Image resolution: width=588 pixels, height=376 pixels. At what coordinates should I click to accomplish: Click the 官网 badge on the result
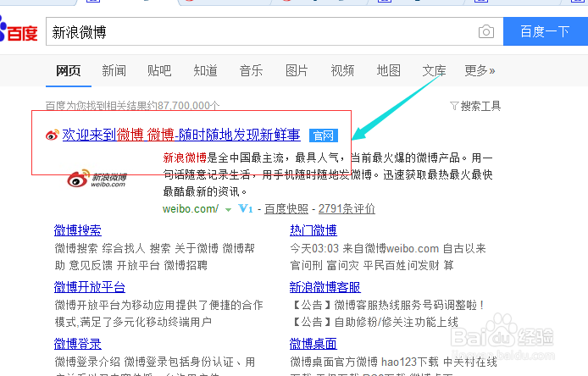click(324, 135)
